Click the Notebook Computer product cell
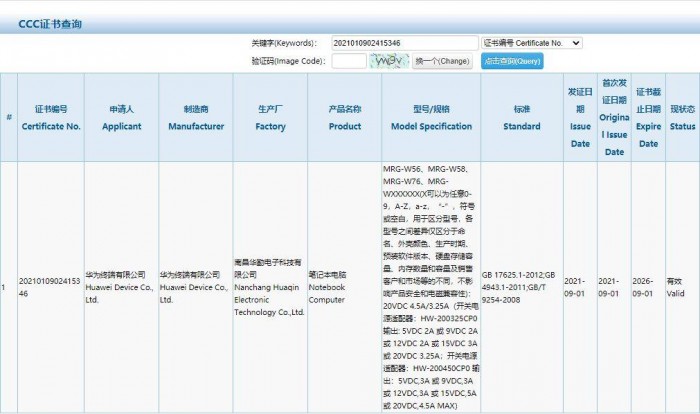The width and height of the screenshot is (700, 414). click(x=345, y=287)
